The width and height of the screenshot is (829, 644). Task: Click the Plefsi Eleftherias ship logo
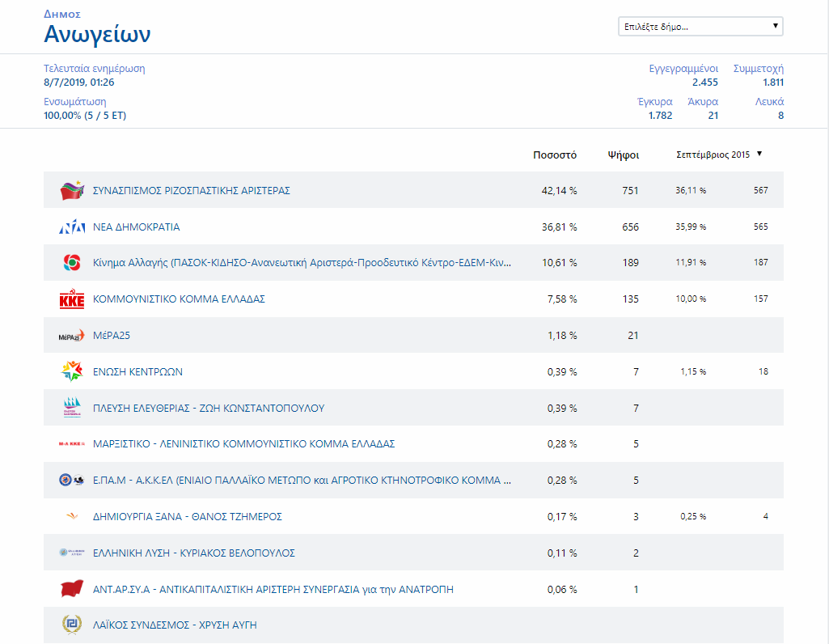pos(72,408)
